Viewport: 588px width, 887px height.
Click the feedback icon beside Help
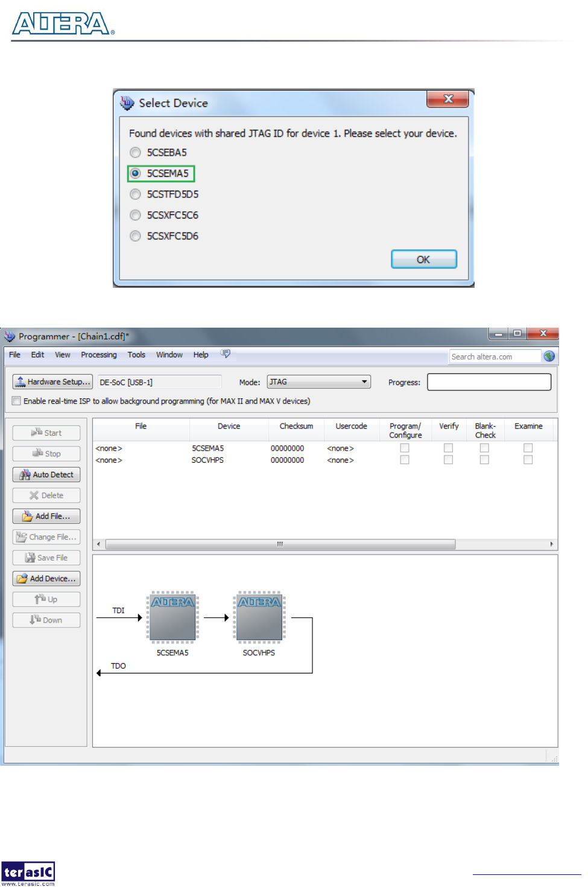(x=226, y=354)
